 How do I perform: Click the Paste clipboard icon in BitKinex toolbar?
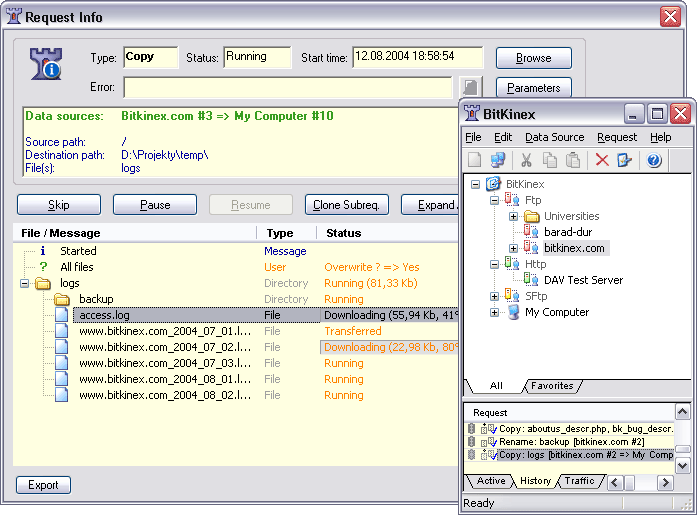click(x=573, y=160)
